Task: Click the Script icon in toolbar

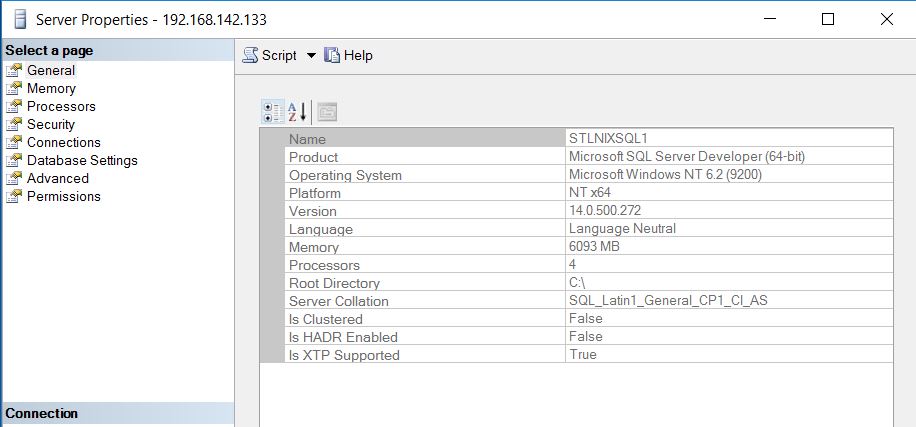Action: [x=251, y=55]
